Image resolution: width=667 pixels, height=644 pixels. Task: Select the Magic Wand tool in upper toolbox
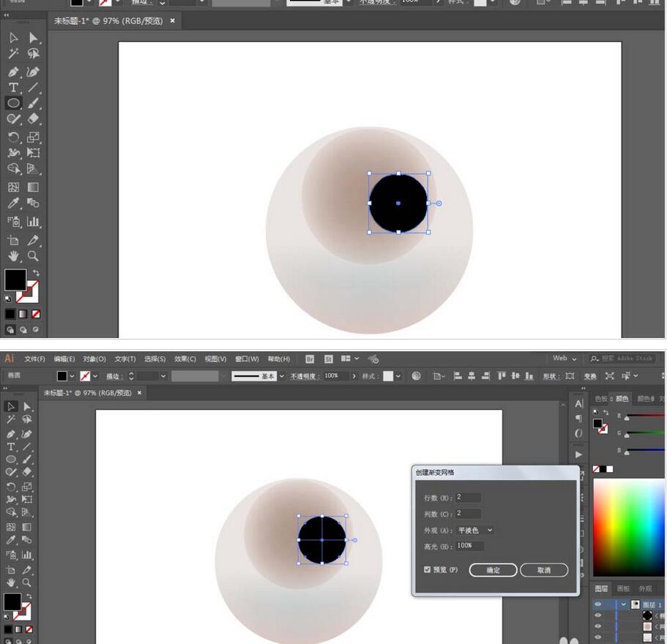point(13,53)
